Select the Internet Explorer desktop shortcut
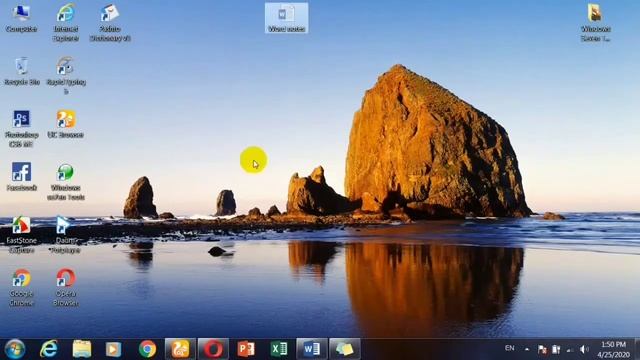Image resolution: width=640 pixels, height=360 pixels. (x=66, y=23)
